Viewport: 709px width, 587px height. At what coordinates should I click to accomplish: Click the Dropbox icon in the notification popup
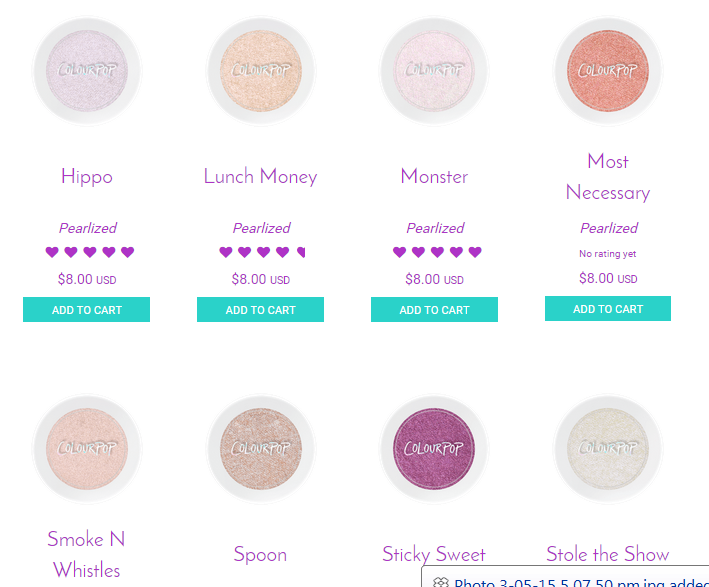click(x=441, y=582)
